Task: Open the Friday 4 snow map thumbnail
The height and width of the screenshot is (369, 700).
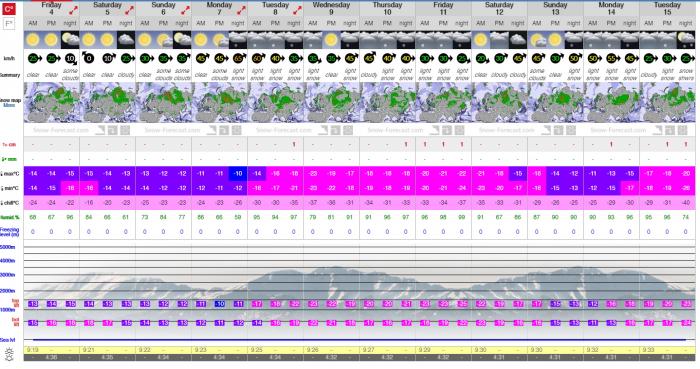Action: 51,103
